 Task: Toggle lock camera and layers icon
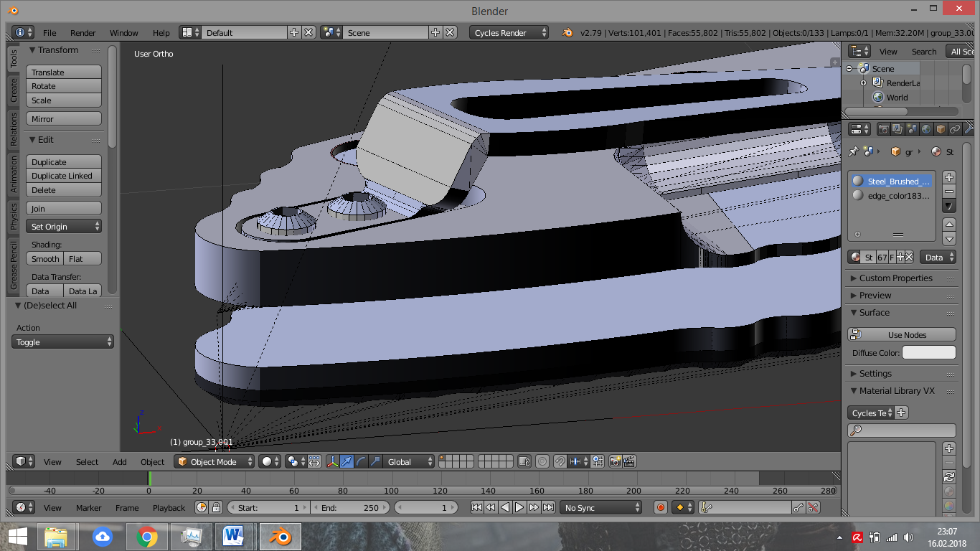click(x=524, y=461)
